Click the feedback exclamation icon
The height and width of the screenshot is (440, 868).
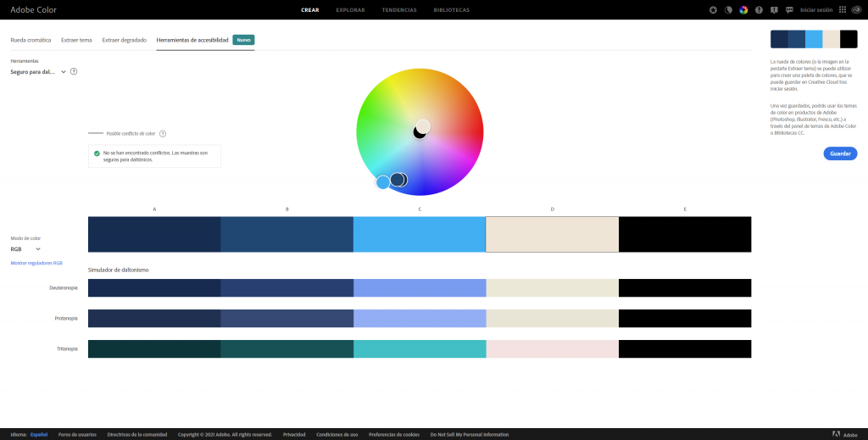click(774, 10)
